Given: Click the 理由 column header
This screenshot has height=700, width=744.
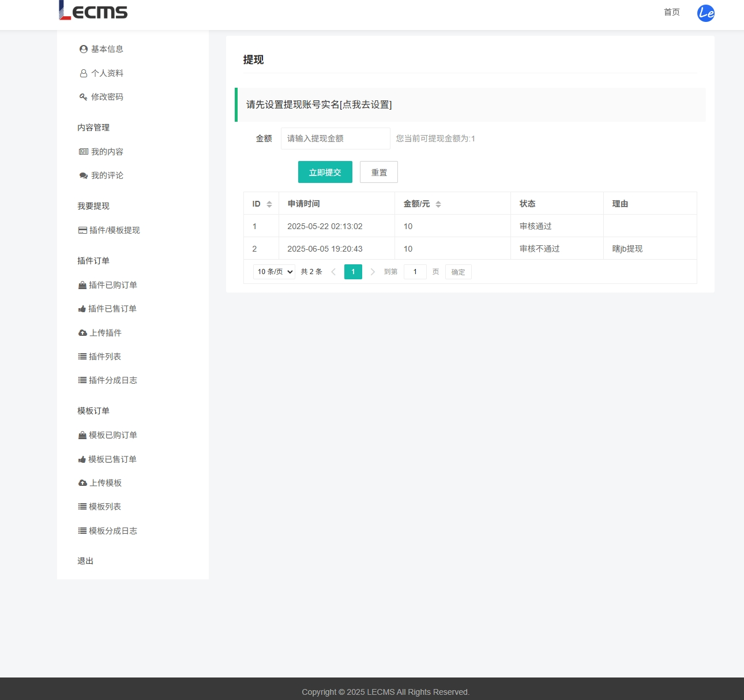Looking at the screenshot, I should [x=650, y=204].
